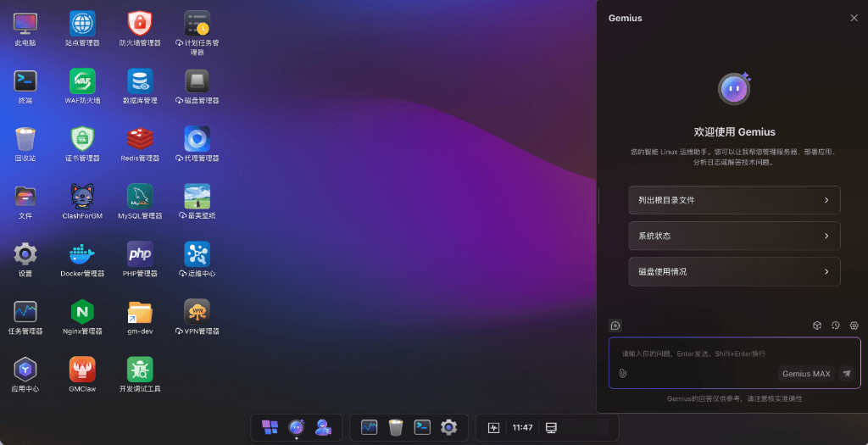This screenshot has height=445, width=868.
Task: Click the send message paper-plane button
Action: point(847,374)
